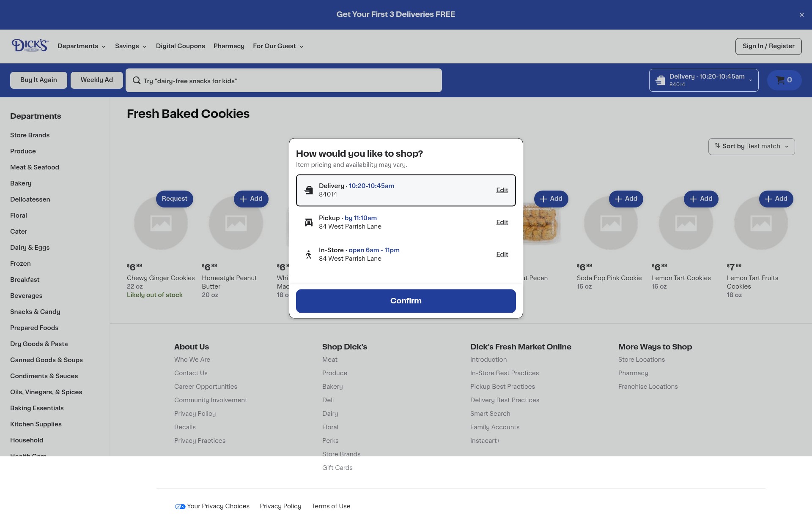Viewport: 812px width, 521px height.
Task: Open footer Privacy Policy link beside Terms
Action: [280, 506]
